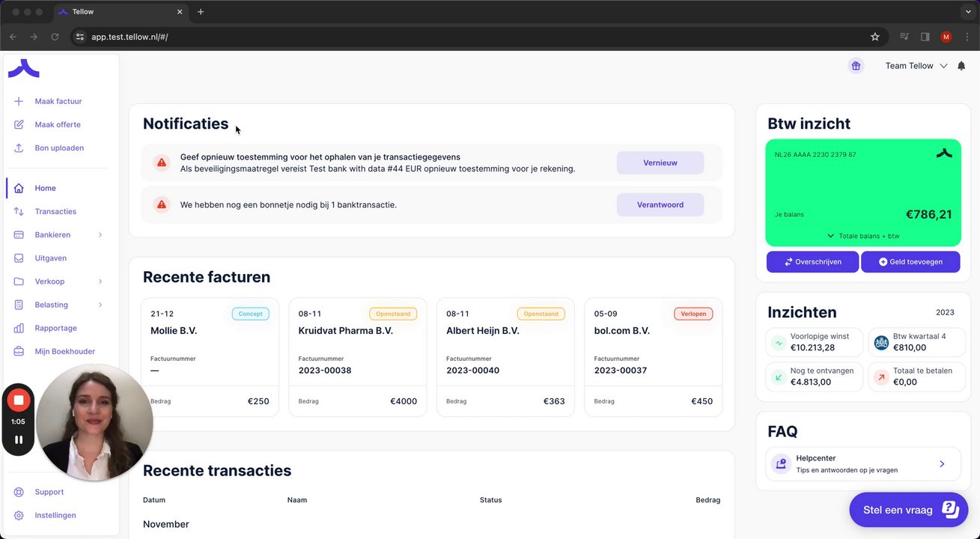Click the Tellow logo in the sidebar
The height and width of the screenshot is (539, 980).
pyautogui.click(x=23, y=69)
